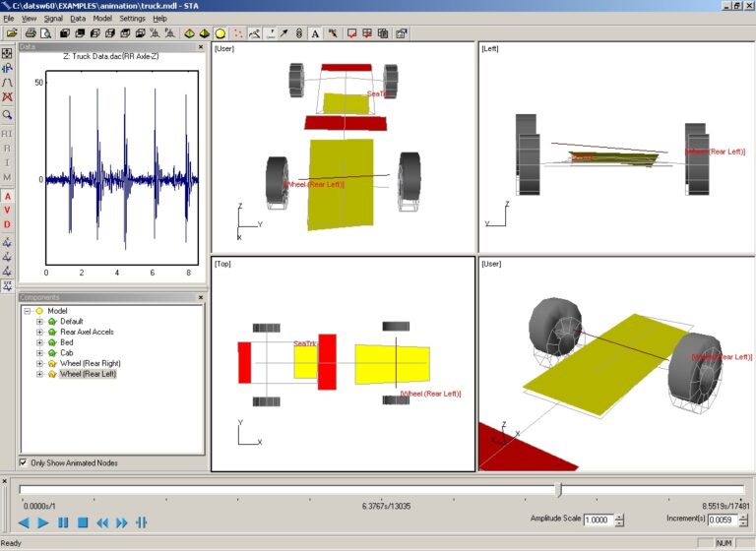
Task: Click the third blue axis icon below D
Action: pos(7,272)
